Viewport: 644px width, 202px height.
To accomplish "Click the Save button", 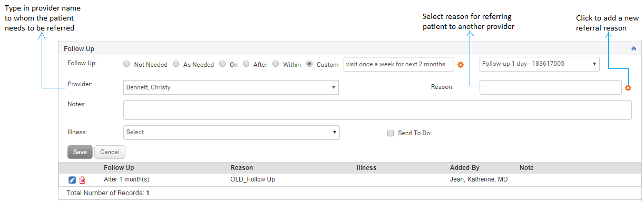I will pos(80,152).
